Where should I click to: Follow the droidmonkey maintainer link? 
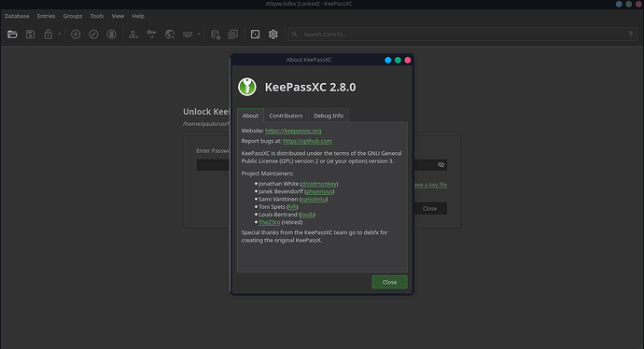pyautogui.click(x=319, y=184)
